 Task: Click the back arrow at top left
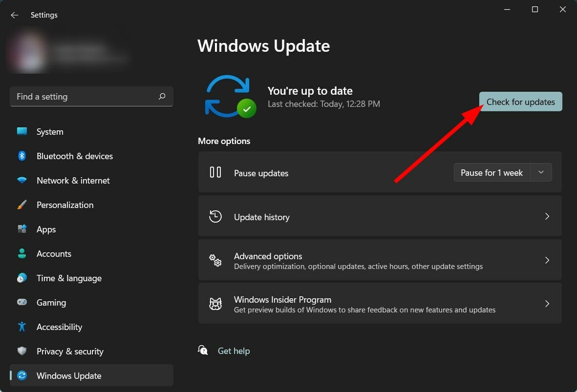click(14, 15)
